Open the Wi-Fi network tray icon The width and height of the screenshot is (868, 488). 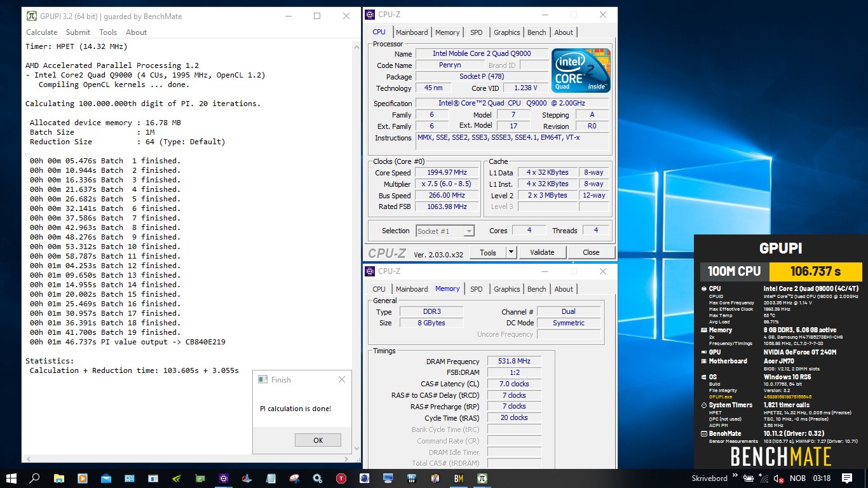click(x=763, y=478)
